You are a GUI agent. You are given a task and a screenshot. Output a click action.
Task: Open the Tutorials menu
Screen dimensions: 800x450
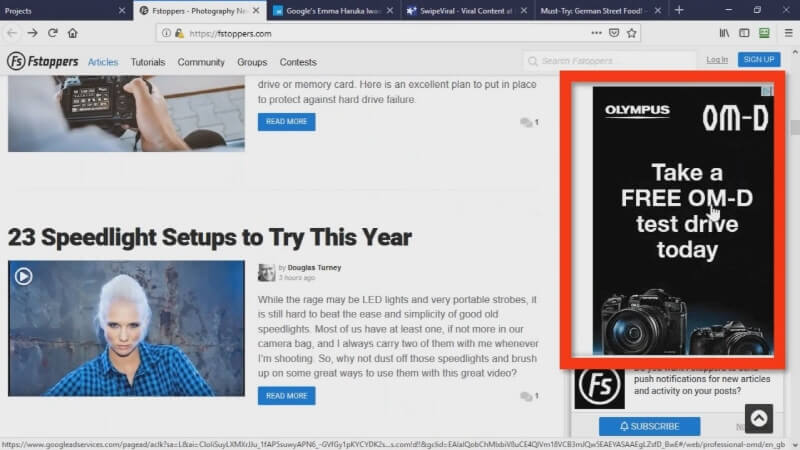point(147,62)
